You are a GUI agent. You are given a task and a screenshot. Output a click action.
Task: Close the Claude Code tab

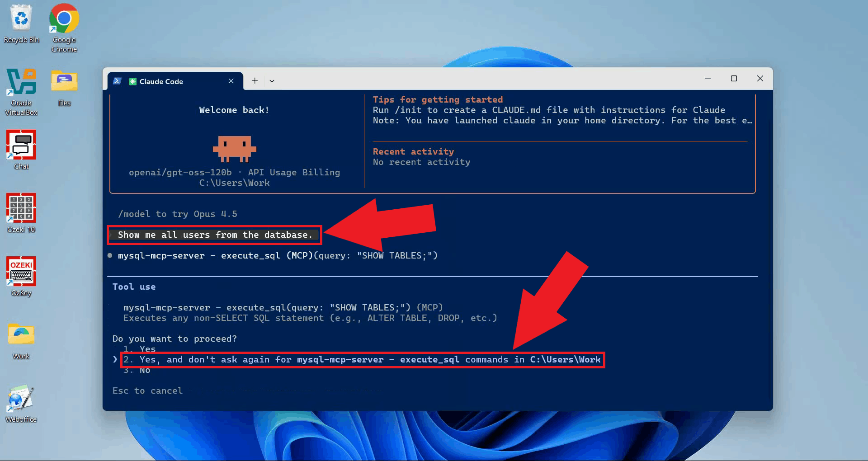231,81
